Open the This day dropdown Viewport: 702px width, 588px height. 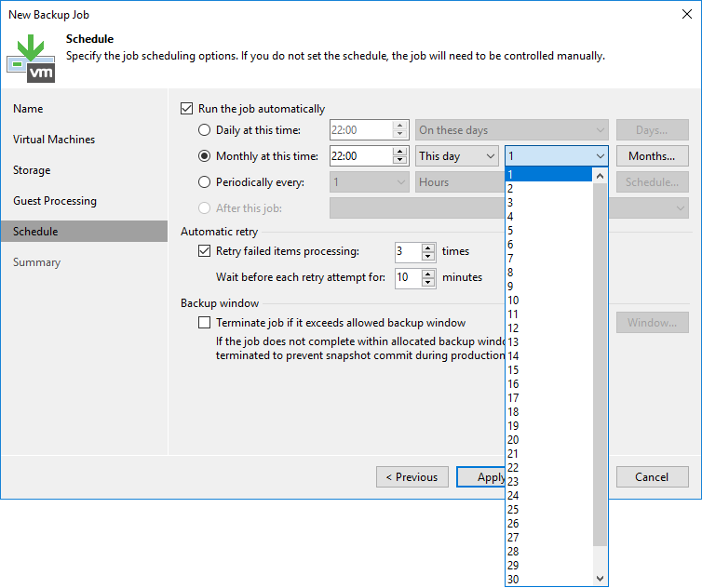point(457,156)
